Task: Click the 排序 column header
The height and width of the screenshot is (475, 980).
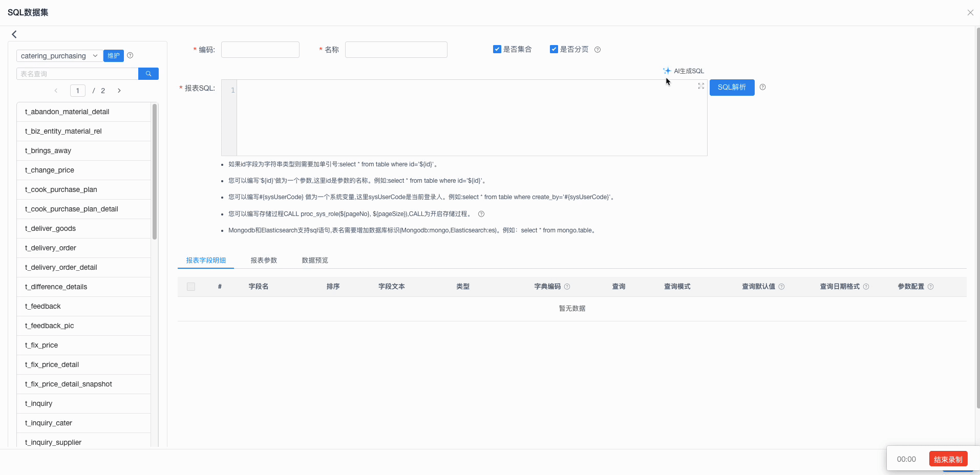Action: [x=333, y=287]
